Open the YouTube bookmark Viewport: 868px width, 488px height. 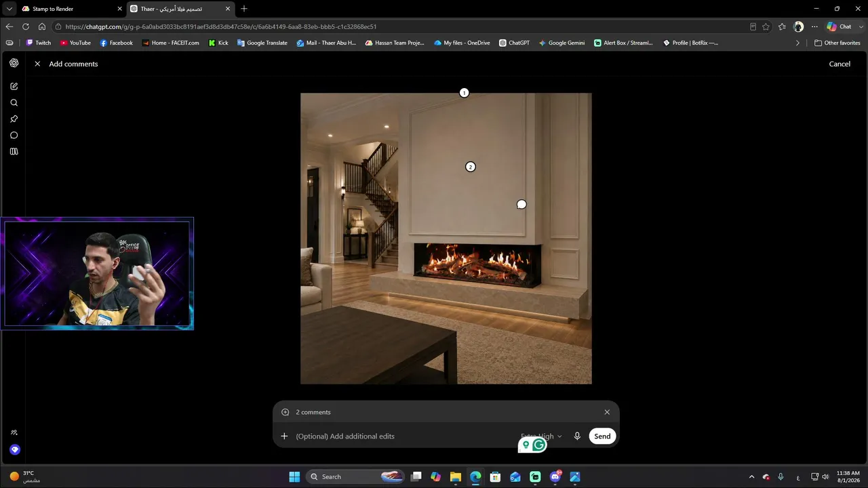75,43
